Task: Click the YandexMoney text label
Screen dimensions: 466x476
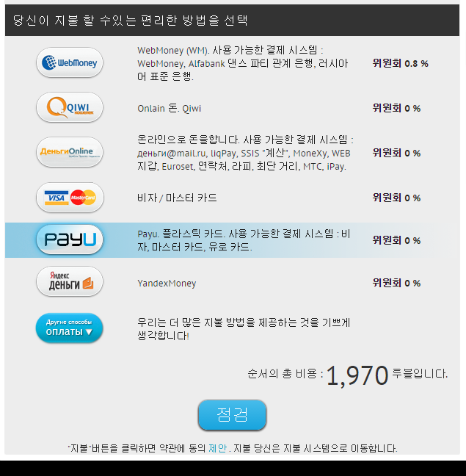Action: (167, 284)
